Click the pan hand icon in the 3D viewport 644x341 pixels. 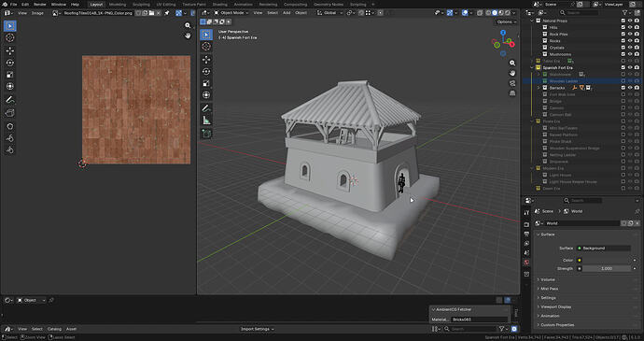pos(512,73)
